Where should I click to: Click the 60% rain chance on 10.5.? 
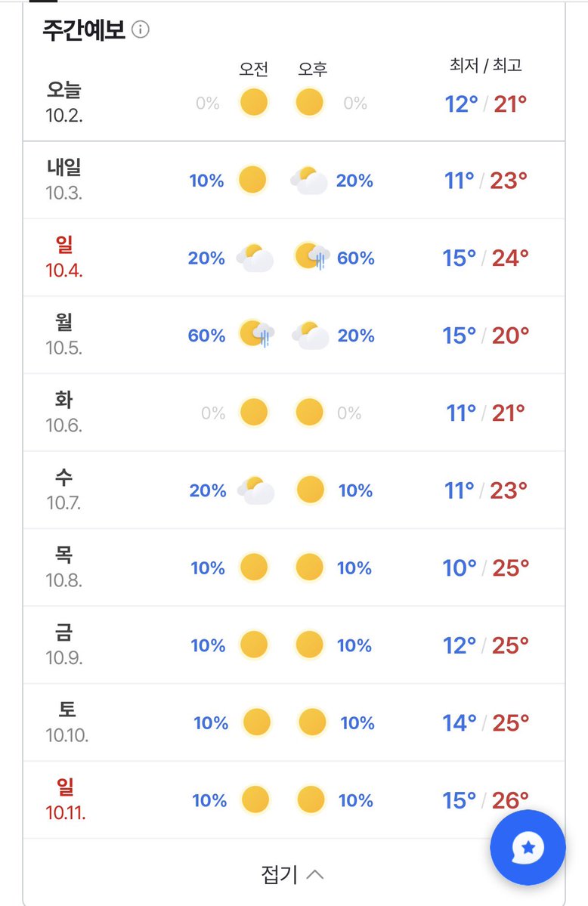206,335
